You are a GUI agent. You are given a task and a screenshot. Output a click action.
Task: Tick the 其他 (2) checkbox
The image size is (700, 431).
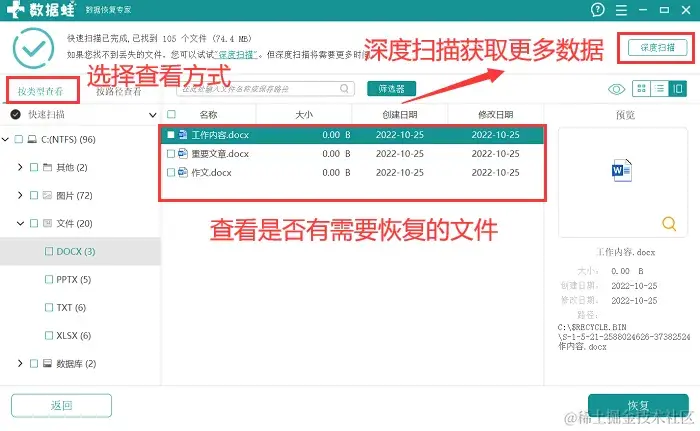[33, 167]
